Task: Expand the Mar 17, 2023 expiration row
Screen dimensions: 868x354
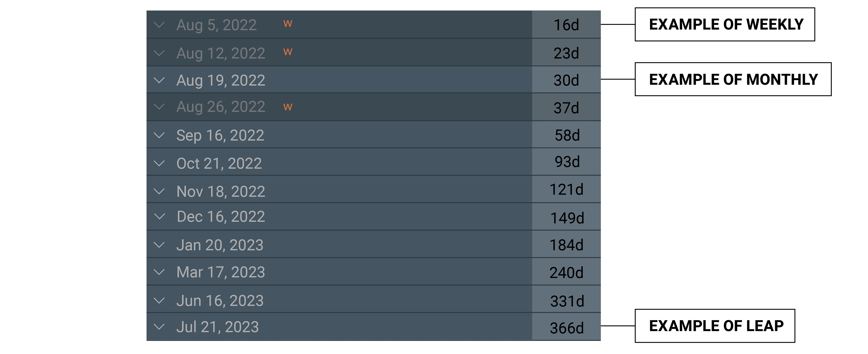Action: click(159, 272)
